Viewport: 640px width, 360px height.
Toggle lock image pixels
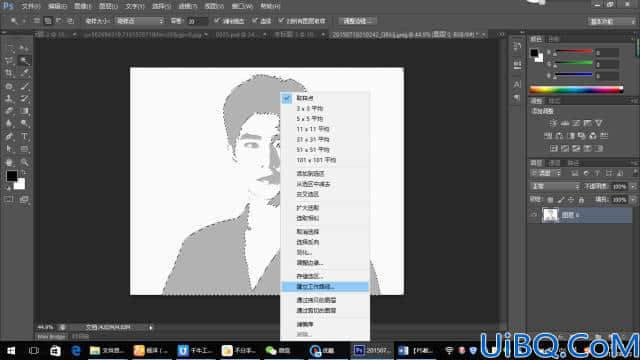(x=561, y=200)
